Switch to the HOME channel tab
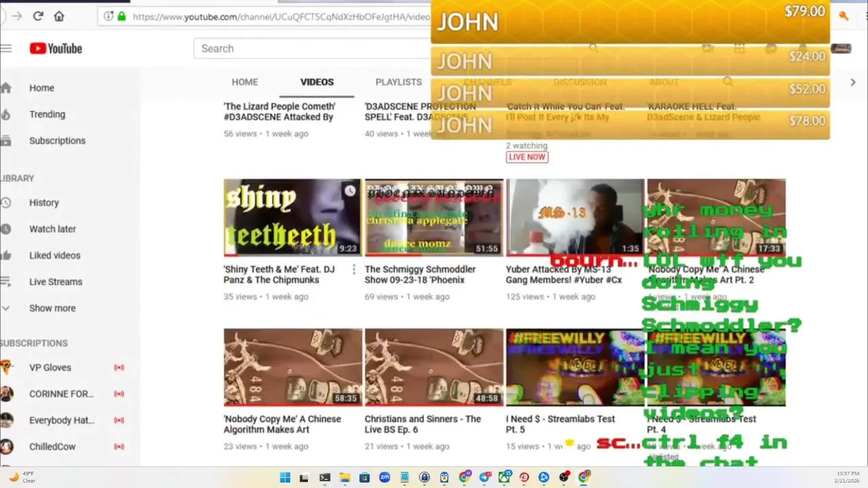The width and height of the screenshot is (868, 488). [x=245, y=82]
